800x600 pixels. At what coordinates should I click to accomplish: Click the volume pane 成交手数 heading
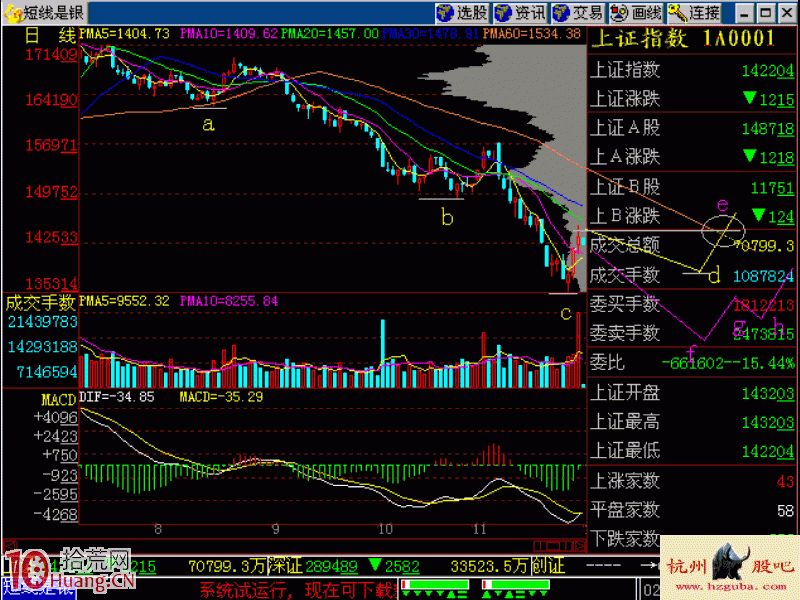tap(40, 303)
